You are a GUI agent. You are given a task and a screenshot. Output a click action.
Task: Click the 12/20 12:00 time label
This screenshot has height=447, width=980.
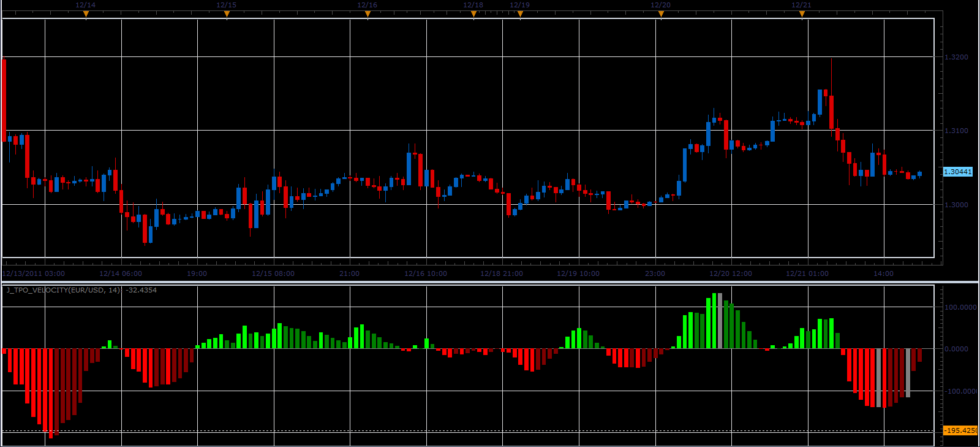(x=731, y=273)
